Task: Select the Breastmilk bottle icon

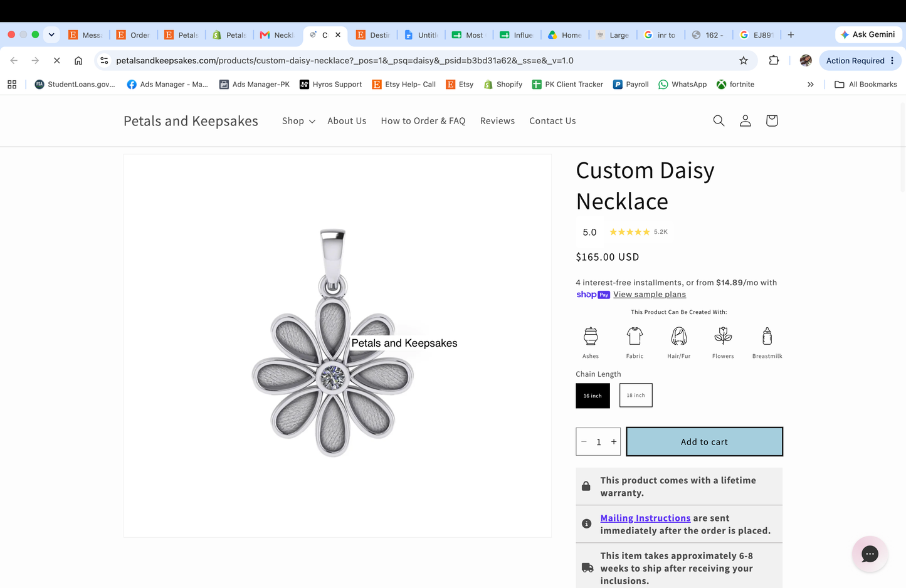Action: [x=767, y=337]
